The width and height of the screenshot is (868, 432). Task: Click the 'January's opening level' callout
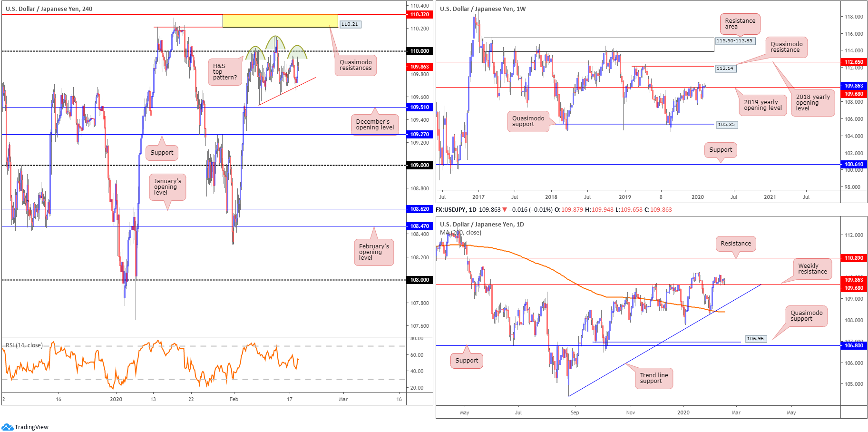[167, 187]
